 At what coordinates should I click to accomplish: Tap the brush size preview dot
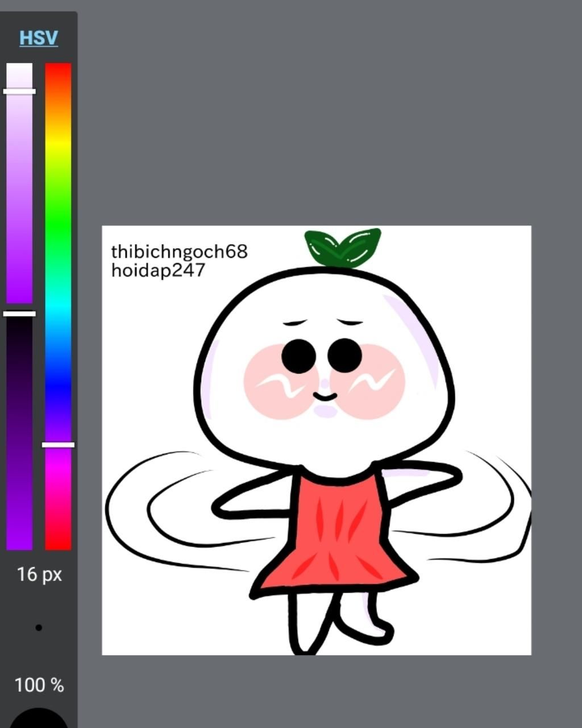(x=39, y=628)
